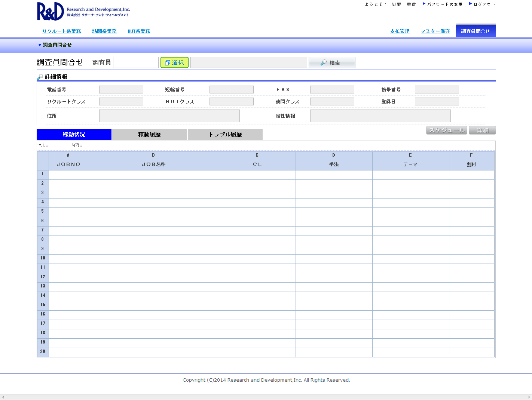Screen dimensions: 532x400
Task: Click the 詳細 button
Action: [x=482, y=130]
